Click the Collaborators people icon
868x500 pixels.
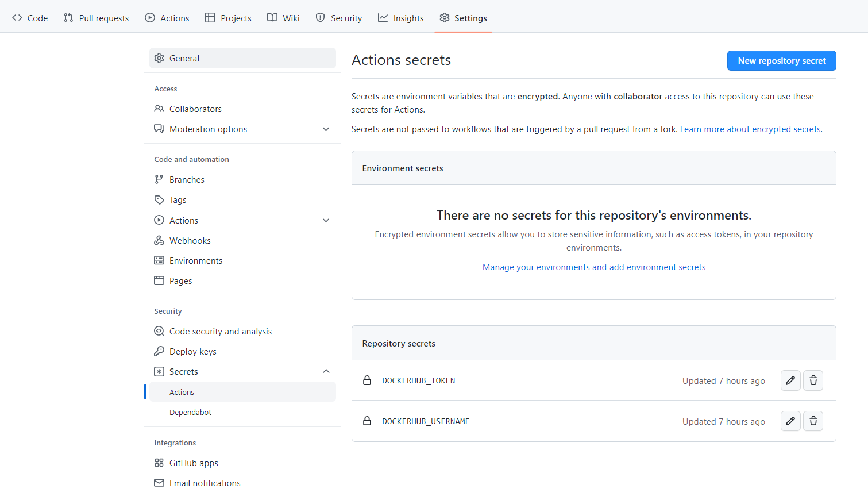pyautogui.click(x=159, y=109)
